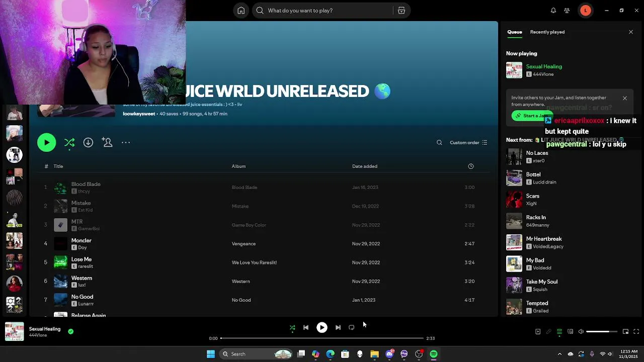Go to Spotify Home via house icon
Screen dimensions: 644x362
(241, 11)
